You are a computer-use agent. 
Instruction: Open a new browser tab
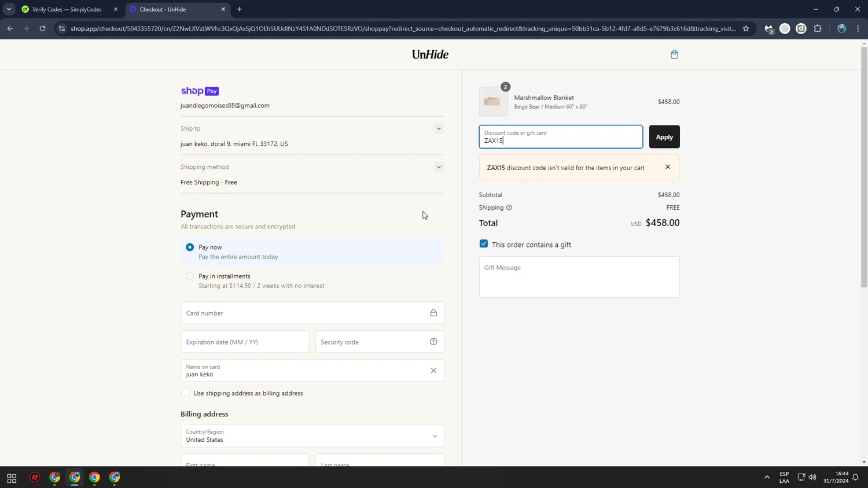[240, 9]
